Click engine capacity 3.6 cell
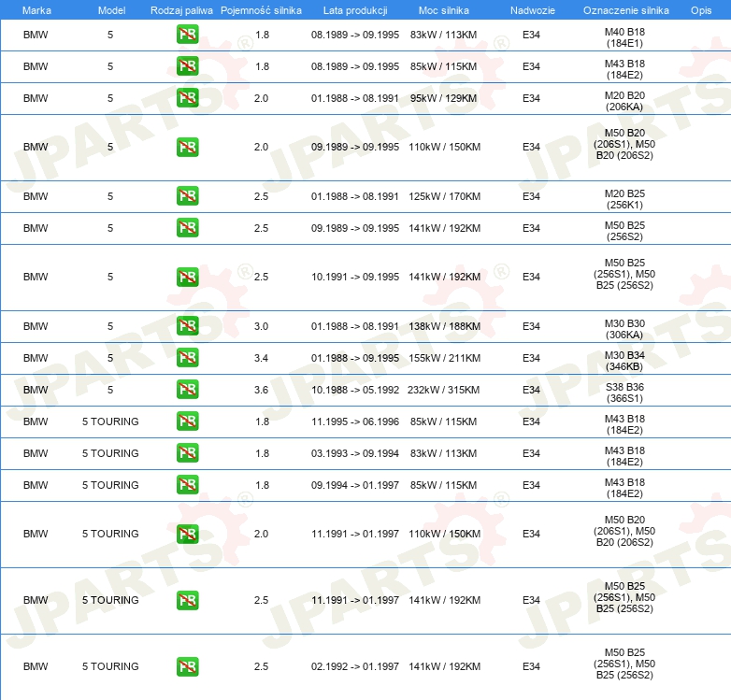 point(261,390)
